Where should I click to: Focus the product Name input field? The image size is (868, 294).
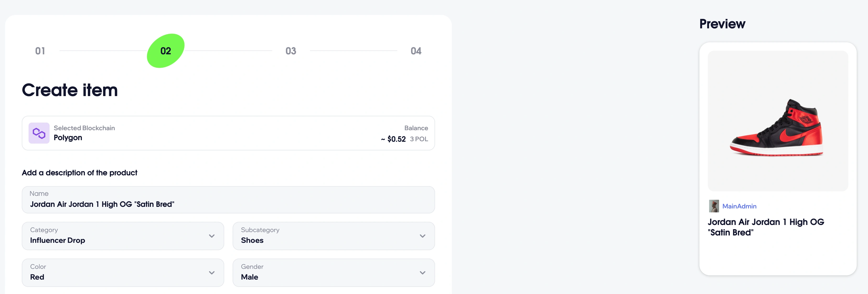coord(228,204)
